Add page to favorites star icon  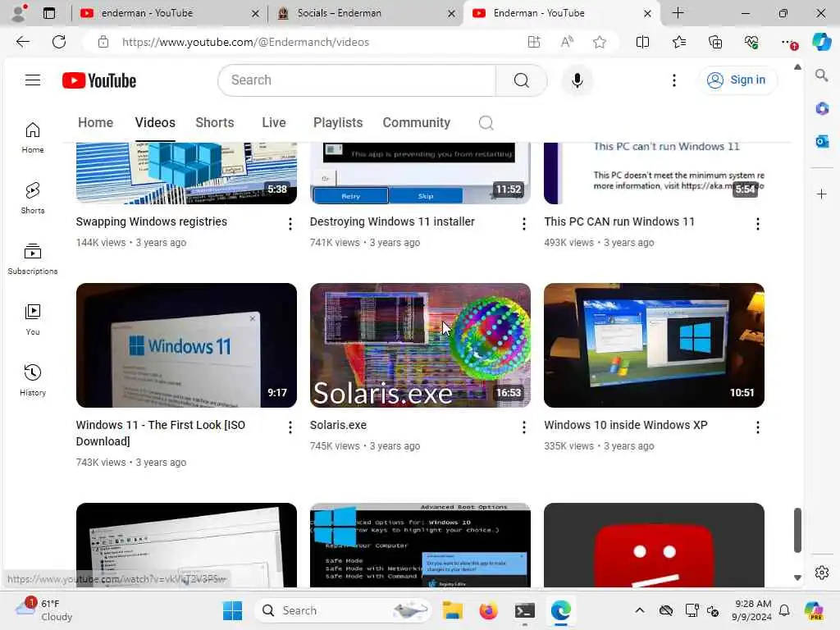tap(600, 42)
